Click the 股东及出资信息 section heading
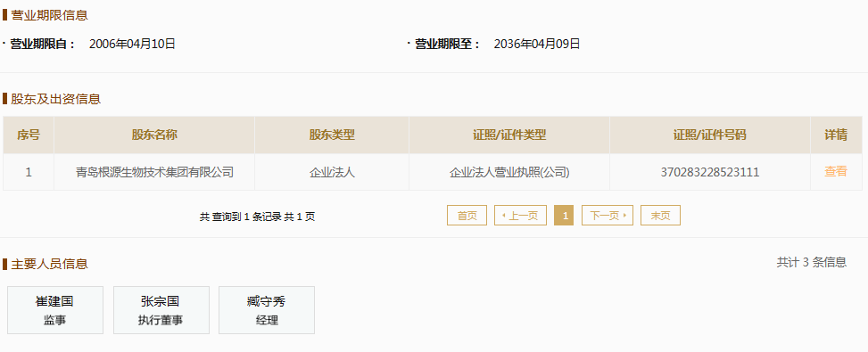The width and height of the screenshot is (868, 352). coord(56,100)
